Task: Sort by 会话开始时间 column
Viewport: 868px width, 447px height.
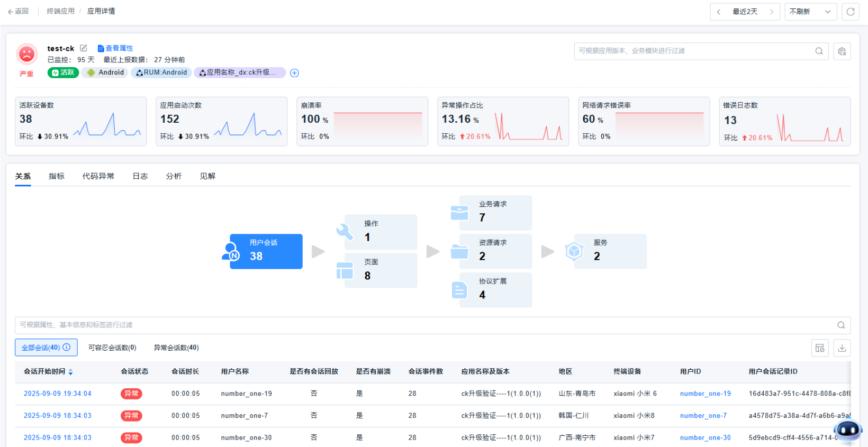Action: tap(70, 372)
